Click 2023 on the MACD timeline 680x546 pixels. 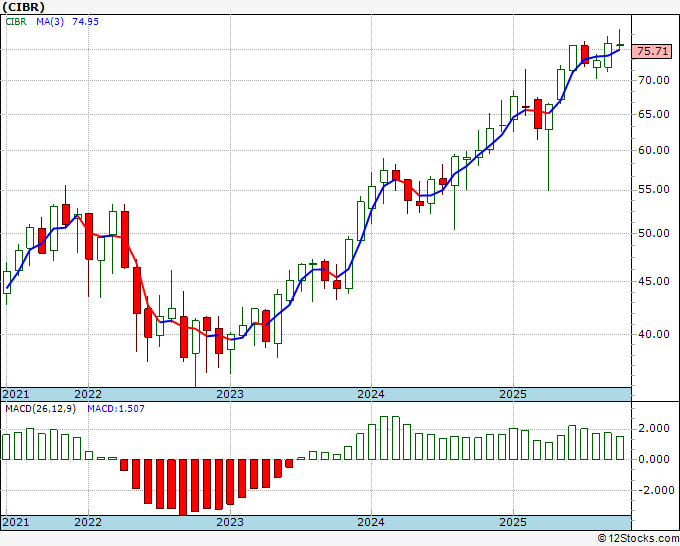click(x=230, y=522)
